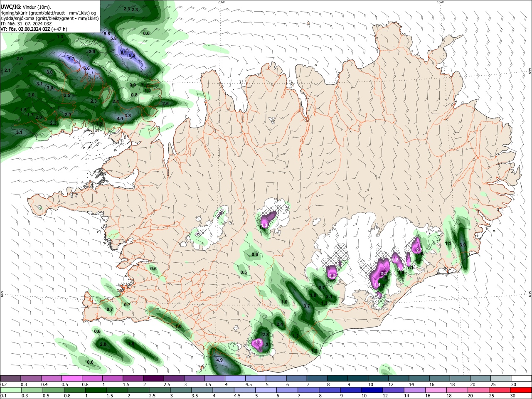Click the '1.7' value in the southern purple patch
Viewport: 532px width, 399px height.
[258, 342]
